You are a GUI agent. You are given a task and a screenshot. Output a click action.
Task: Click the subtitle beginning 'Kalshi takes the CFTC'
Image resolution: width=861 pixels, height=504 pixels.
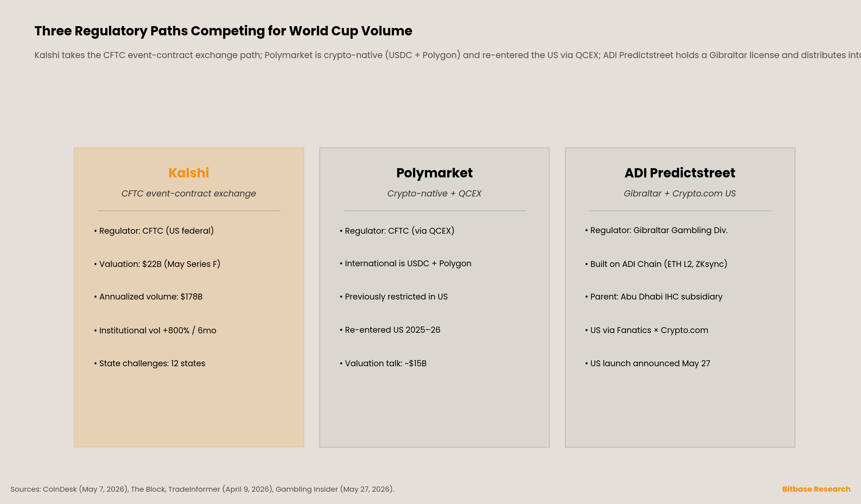tap(448, 55)
